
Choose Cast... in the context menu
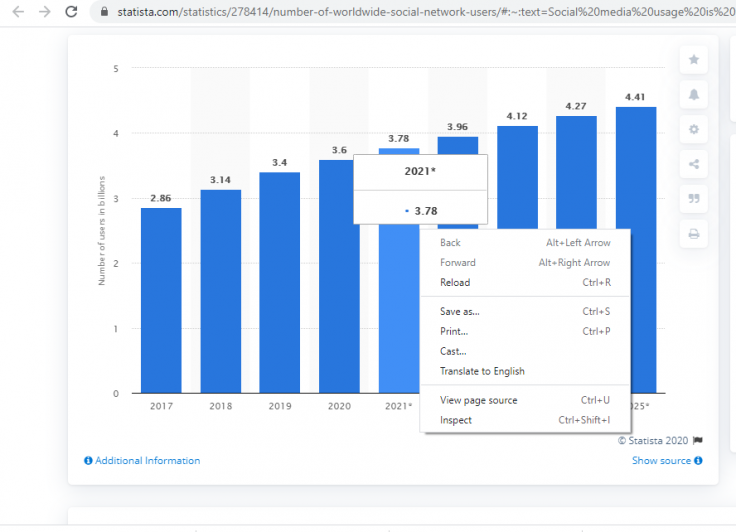tap(525, 351)
